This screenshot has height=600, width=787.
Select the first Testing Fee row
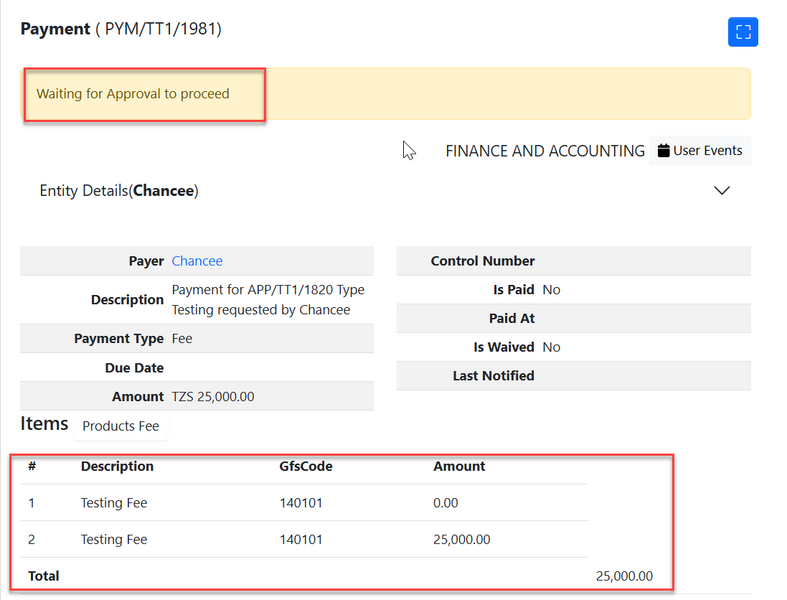[114, 503]
